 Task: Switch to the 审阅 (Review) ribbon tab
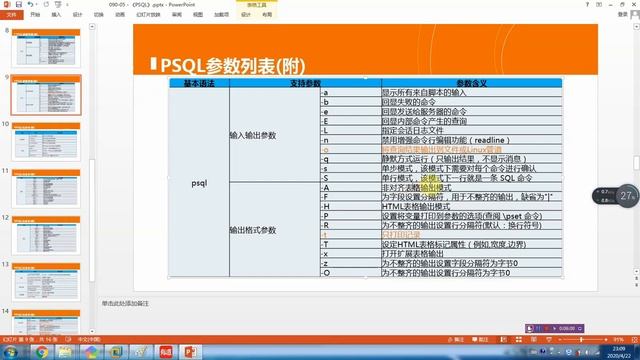click(x=177, y=15)
